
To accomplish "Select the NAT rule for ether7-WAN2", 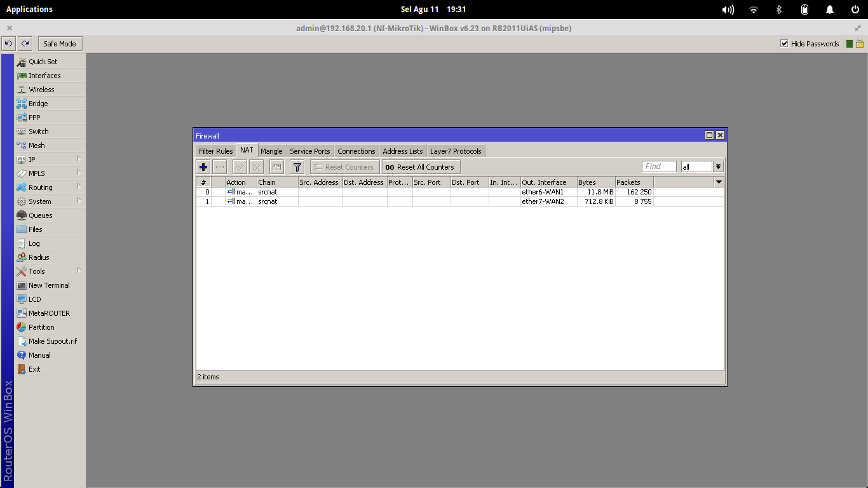I will tap(460, 201).
